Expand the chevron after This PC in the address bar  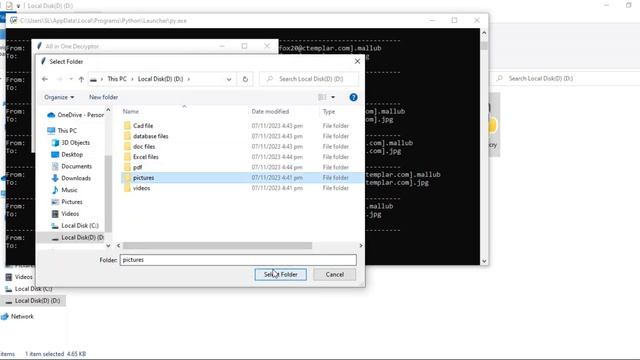coord(133,79)
